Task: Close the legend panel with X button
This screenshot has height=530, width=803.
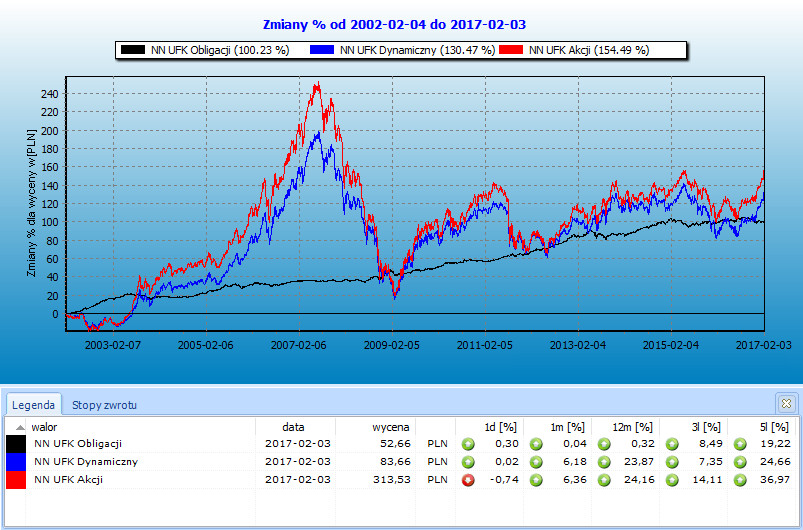Action: pyautogui.click(x=785, y=403)
